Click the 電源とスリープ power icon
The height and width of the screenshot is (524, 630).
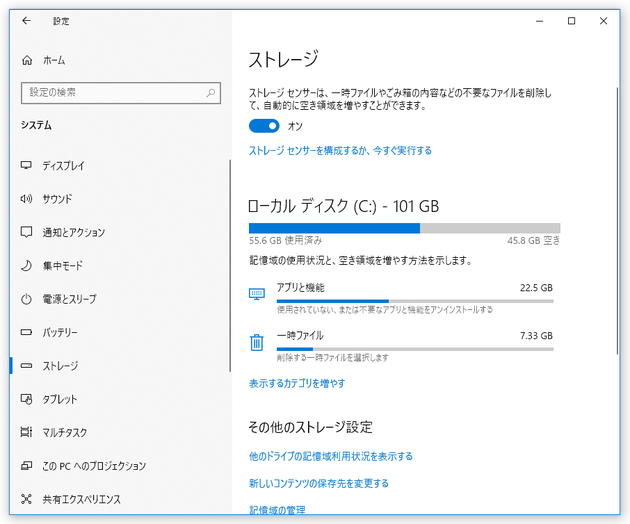point(26,299)
